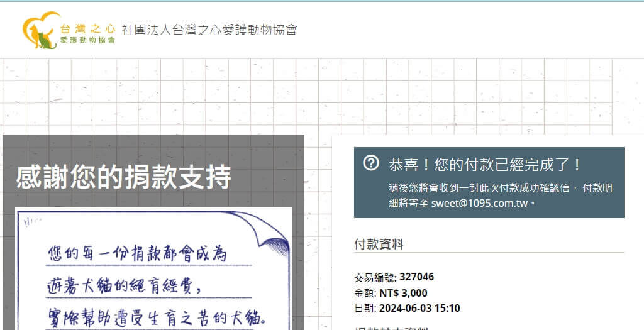
Task: Select the 恭喜！您的付款已經完成了 banner heading
Action: coord(485,165)
